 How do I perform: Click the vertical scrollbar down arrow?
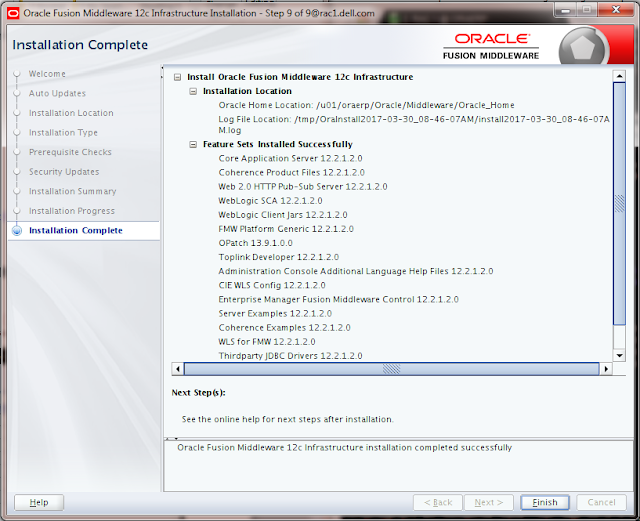pyautogui.click(x=619, y=355)
